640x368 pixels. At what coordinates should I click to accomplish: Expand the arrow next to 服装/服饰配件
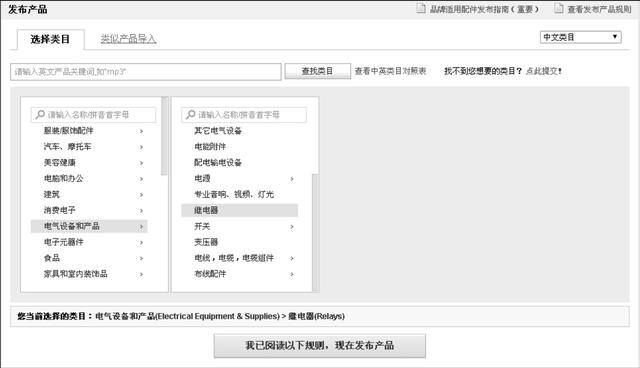141,131
